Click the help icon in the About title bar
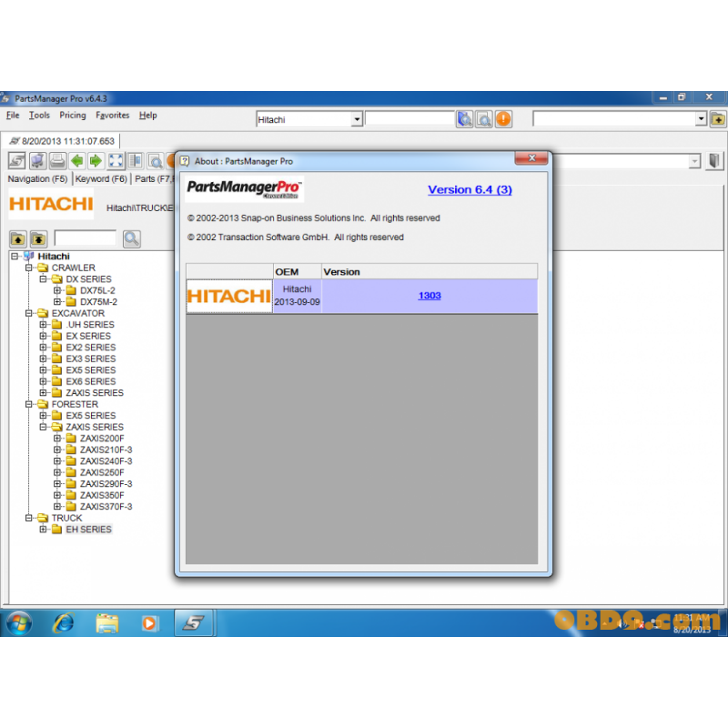 [185, 161]
